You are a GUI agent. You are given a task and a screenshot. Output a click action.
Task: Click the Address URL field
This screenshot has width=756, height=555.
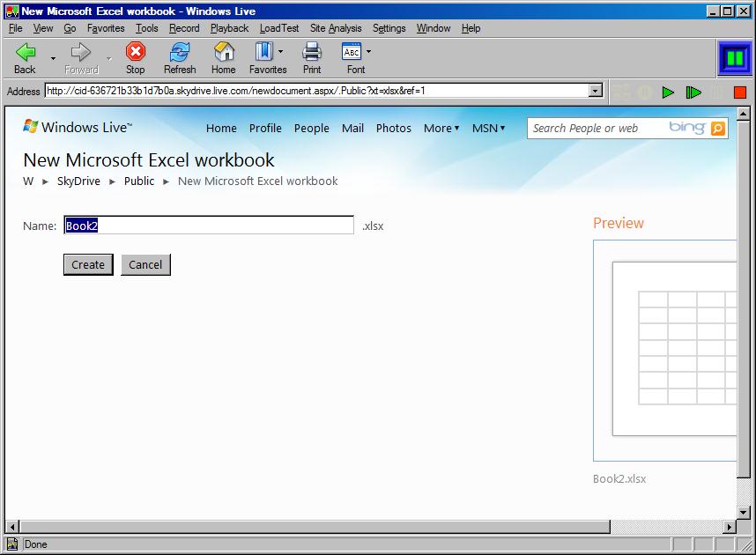(x=317, y=91)
